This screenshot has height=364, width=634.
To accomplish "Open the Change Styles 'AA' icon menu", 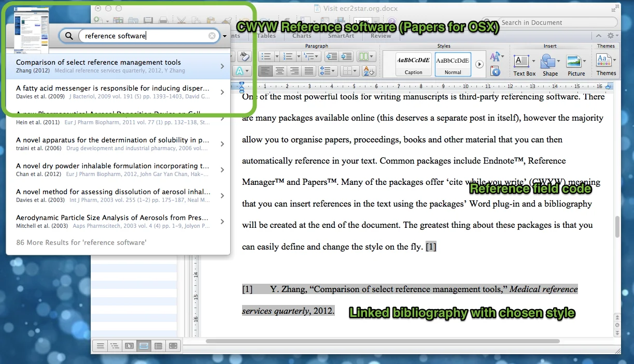I will 497,57.
